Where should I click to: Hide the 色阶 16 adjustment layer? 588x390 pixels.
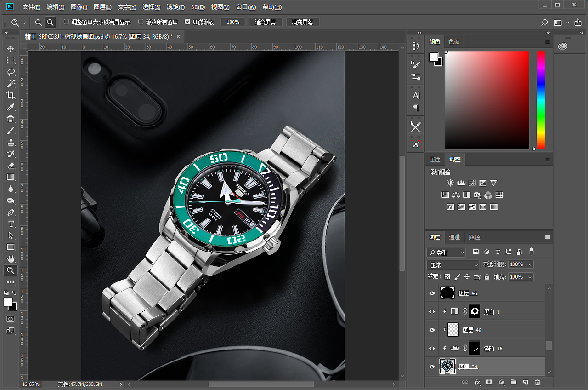pyautogui.click(x=432, y=348)
